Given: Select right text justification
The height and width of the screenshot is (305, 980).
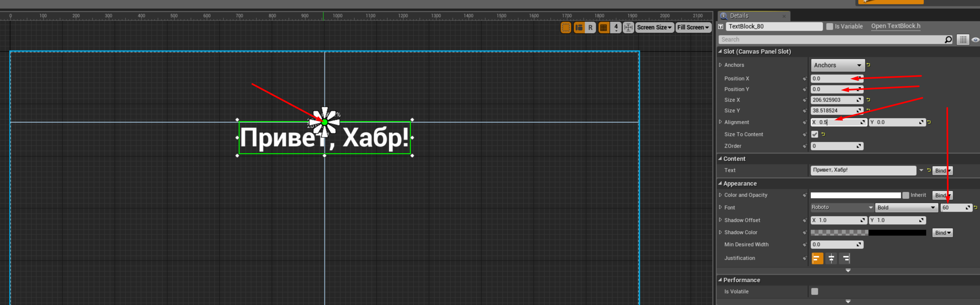Looking at the screenshot, I should click(x=845, y=258).
